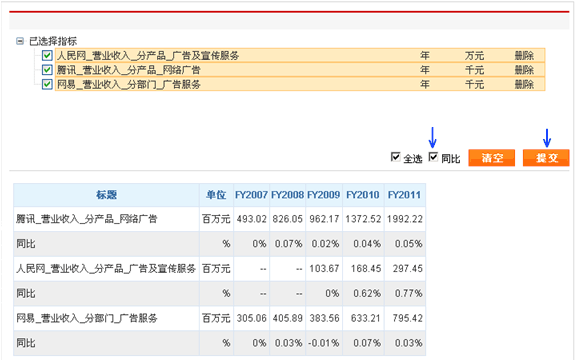Click the 万元 unit of the 人民网 row

point(475,56)
